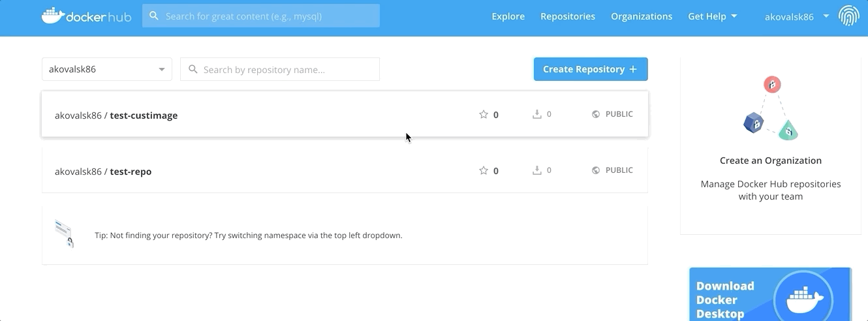This screenshot has width=868, height=321.
Task: Click the magnifier icon in repository search field
Action: pos(193,69)
